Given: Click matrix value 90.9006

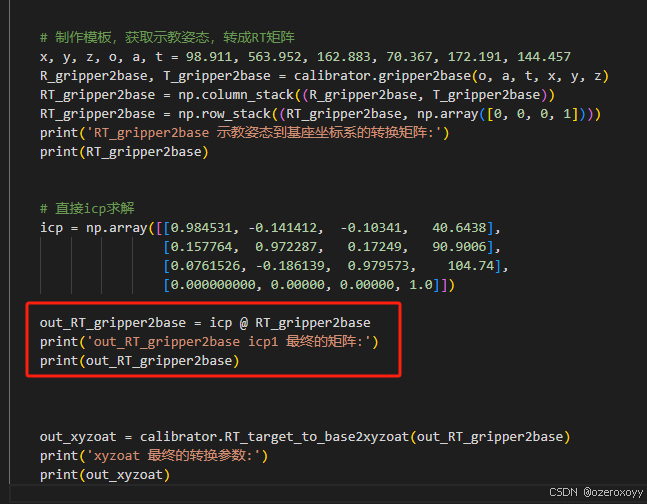Looking at the screenshot, I should tap(459, 247).
